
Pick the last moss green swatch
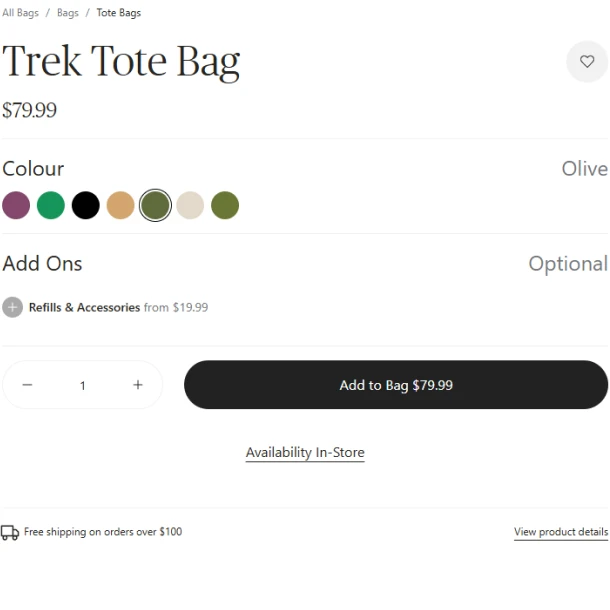[x=225, y=205]
